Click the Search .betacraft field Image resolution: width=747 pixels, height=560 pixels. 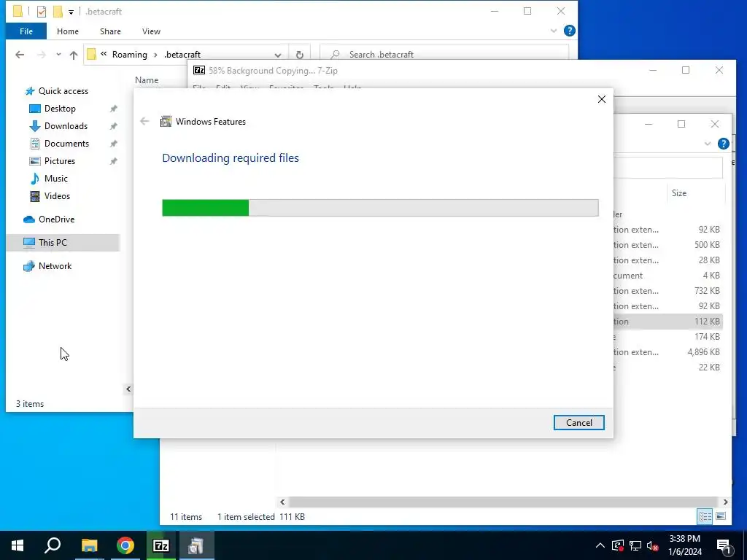[x=444, y=55]
